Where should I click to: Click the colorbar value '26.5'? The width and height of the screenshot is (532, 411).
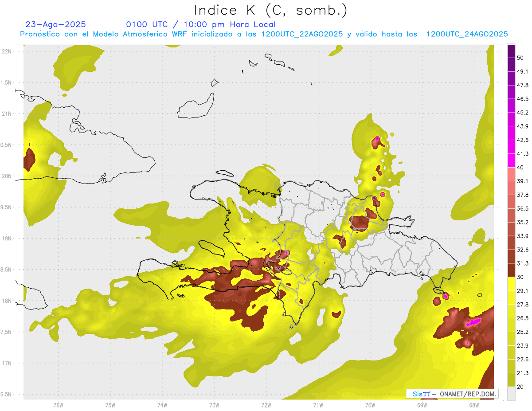(x=523, y=318)
